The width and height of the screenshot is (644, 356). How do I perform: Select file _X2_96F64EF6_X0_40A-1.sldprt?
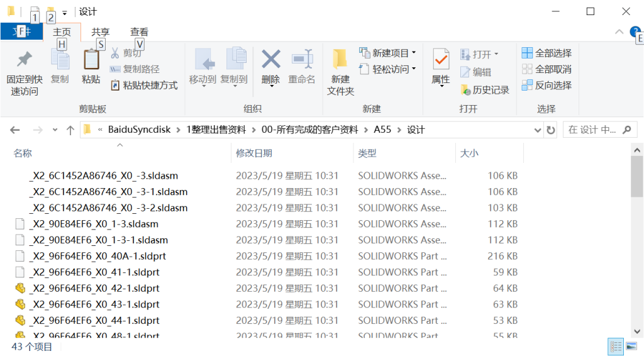point(97,256)
